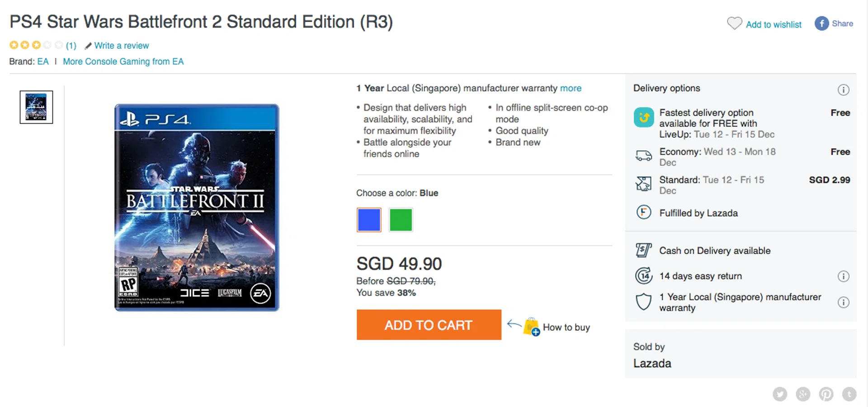Viewport: 868px width, 407px height.
Task: Expand warranty details with the more link
Action: (571, 88)
